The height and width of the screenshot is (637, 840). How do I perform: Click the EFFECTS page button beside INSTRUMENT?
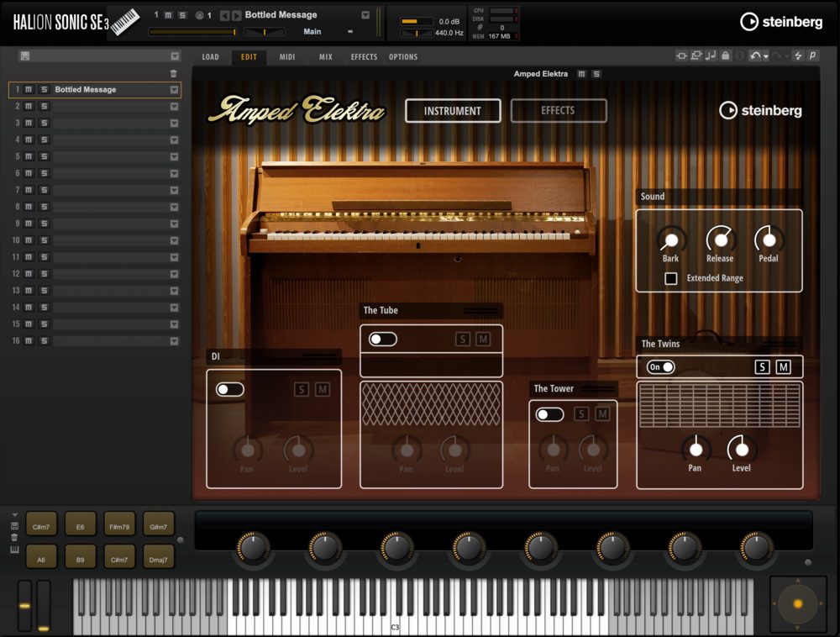(x=559, y=110)
